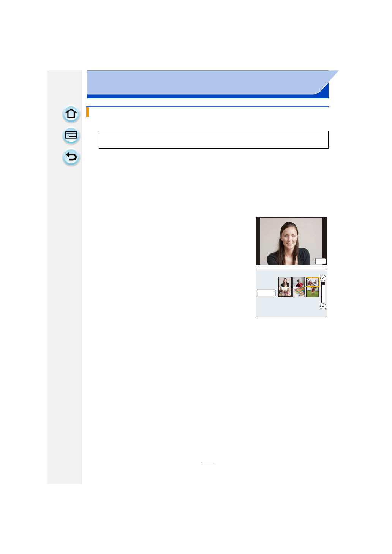Select the colored pencils thumbnail
Image resolution: width=392 pixels, height=554 pixels.
[299, 292]
